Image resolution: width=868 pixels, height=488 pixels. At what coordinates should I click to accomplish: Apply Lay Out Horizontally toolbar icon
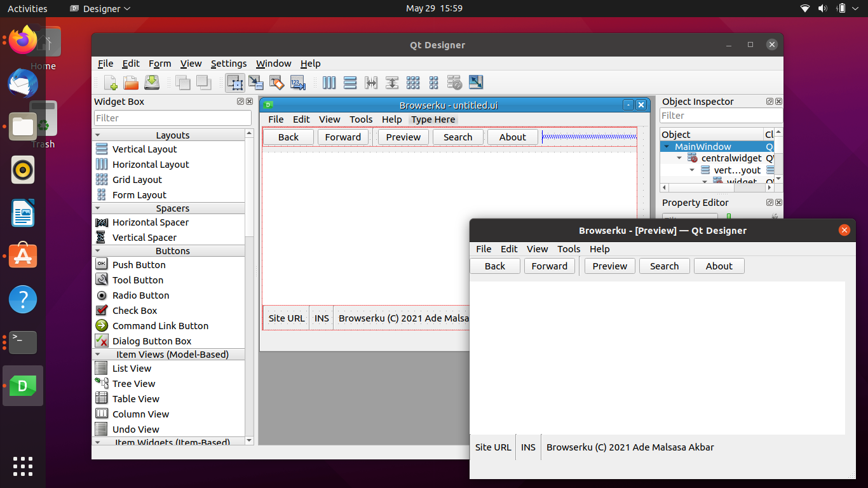coord(329,82)
